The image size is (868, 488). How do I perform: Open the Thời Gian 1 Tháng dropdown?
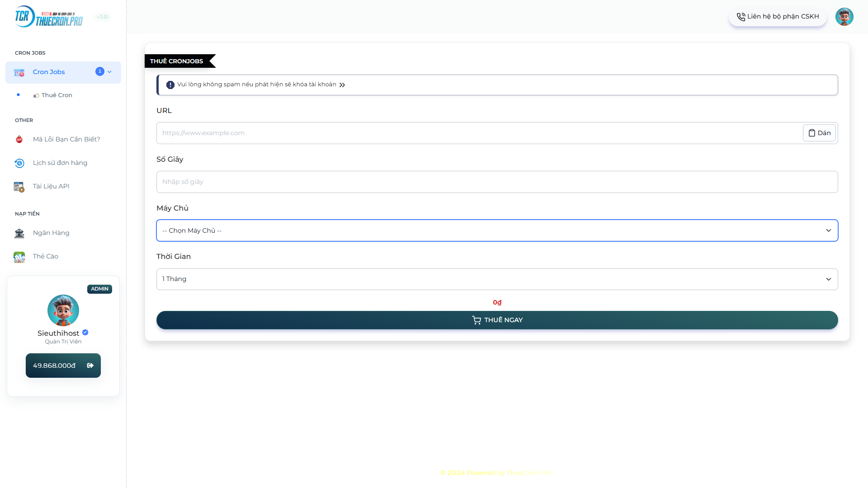point(497,279)
